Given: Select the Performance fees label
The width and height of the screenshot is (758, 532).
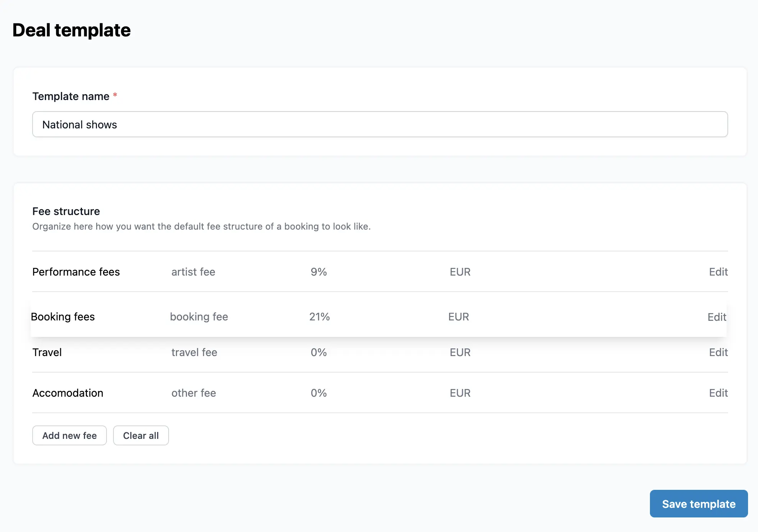Looking at the screenshot, I should coord(75,272).
